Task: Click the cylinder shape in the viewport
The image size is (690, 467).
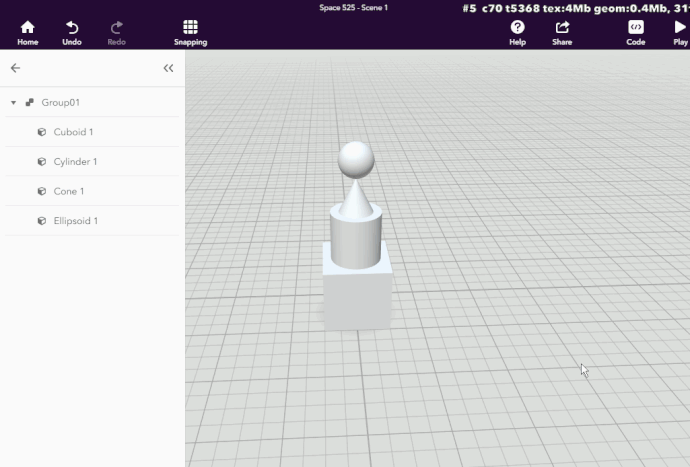Action: tap(355, 242)
